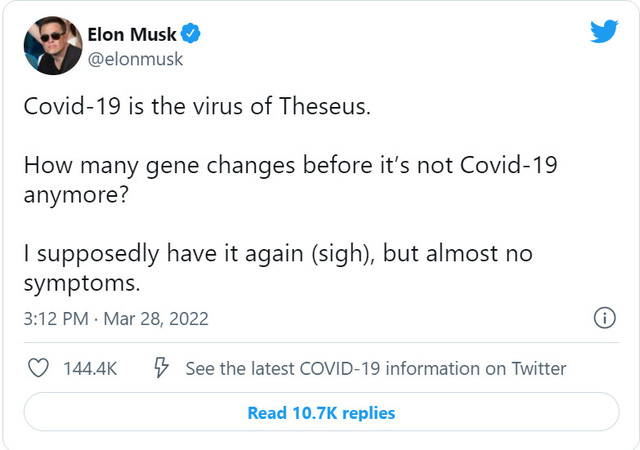The height and width of the screenshot is (450, 640).
Task: Click "Covid-19" at the tweet's start
Action: [x=72, y=106]
